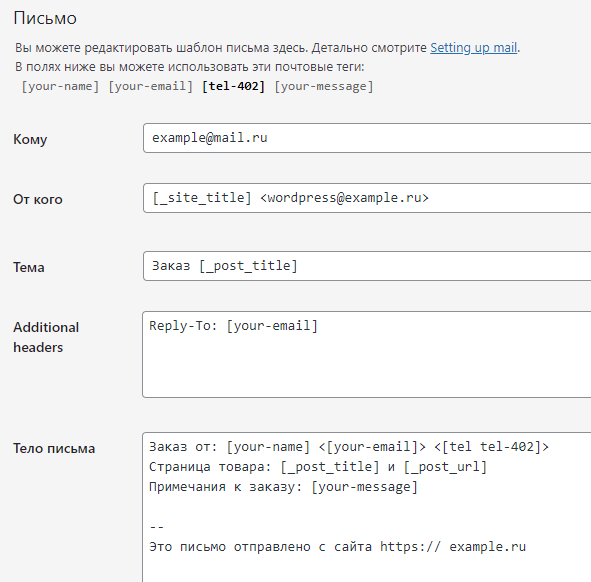
Task: Click the Тема field label
Action: point(29,267)
